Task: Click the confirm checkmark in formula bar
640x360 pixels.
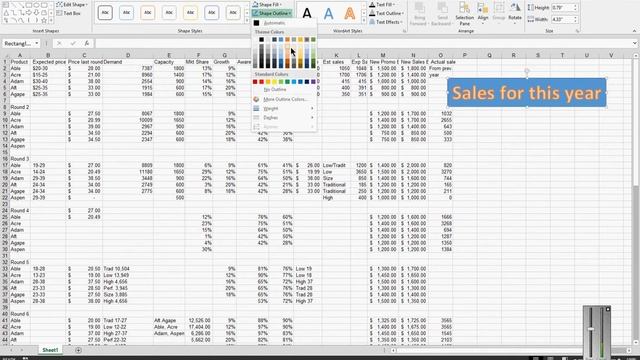Action: (73, 43)
